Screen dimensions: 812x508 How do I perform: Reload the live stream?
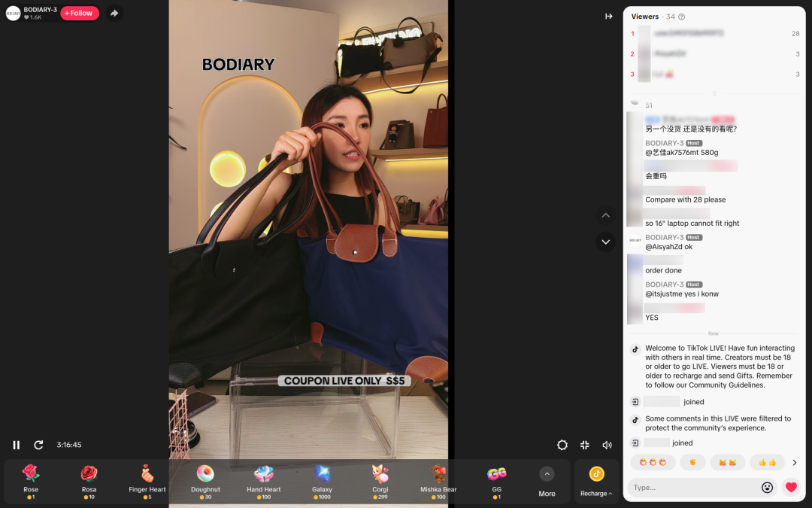pyautogui.click(x=38, y=445)
